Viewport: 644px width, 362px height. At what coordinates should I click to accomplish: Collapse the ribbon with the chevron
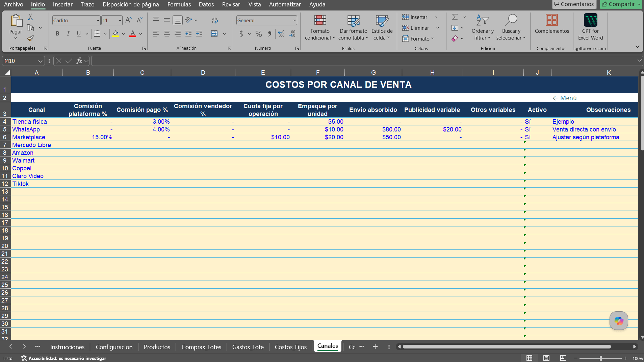pyautogui.click(x=637, y=47)
